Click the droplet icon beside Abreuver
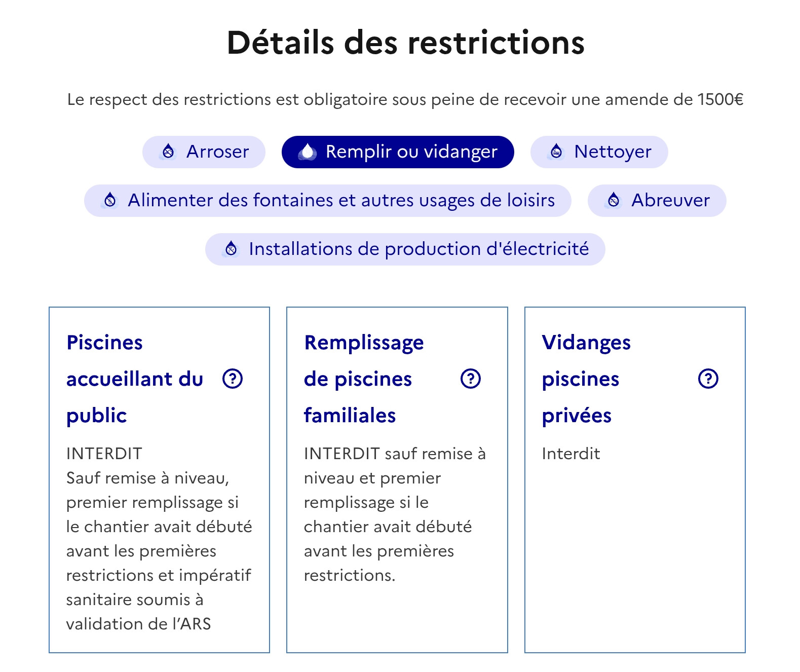 coord(614,200)
